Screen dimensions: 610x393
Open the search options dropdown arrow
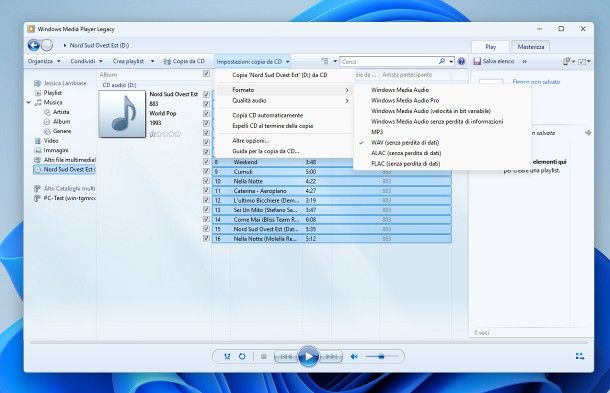[451, 61]
